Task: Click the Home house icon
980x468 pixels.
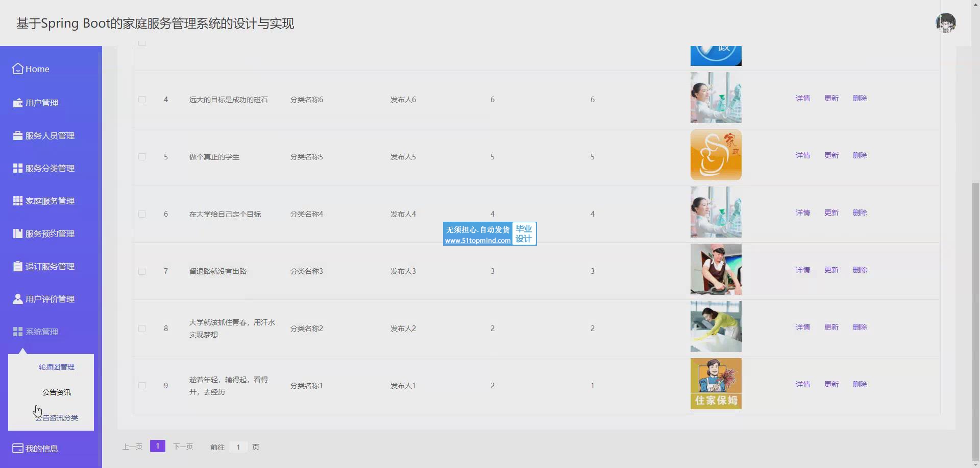Action: [18, 68]
